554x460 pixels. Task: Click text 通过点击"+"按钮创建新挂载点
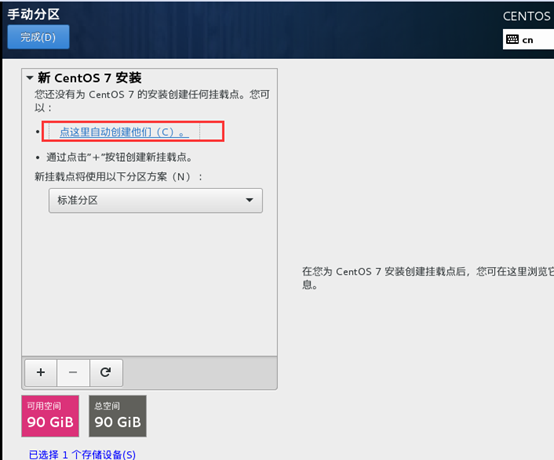(x=119, y=157)
